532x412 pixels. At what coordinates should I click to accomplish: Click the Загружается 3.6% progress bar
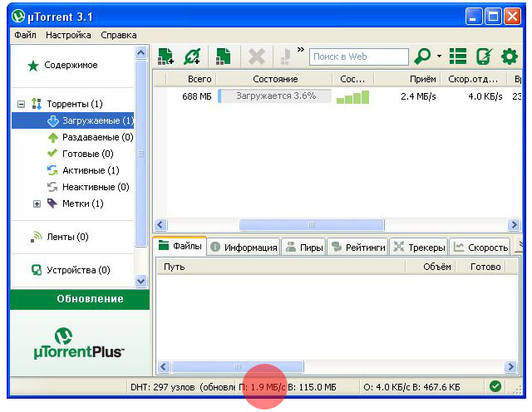274,96
